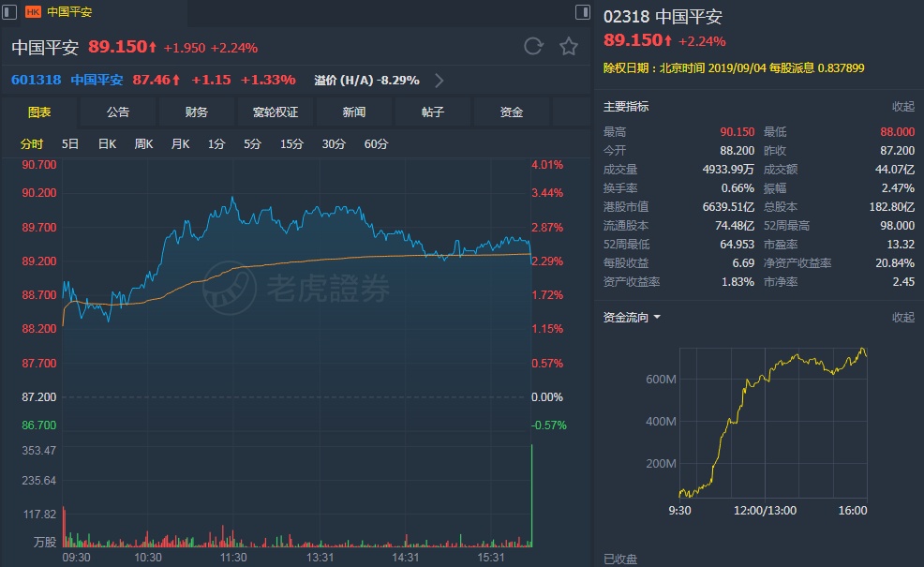Show the 资金 tab

coord(512,112)
